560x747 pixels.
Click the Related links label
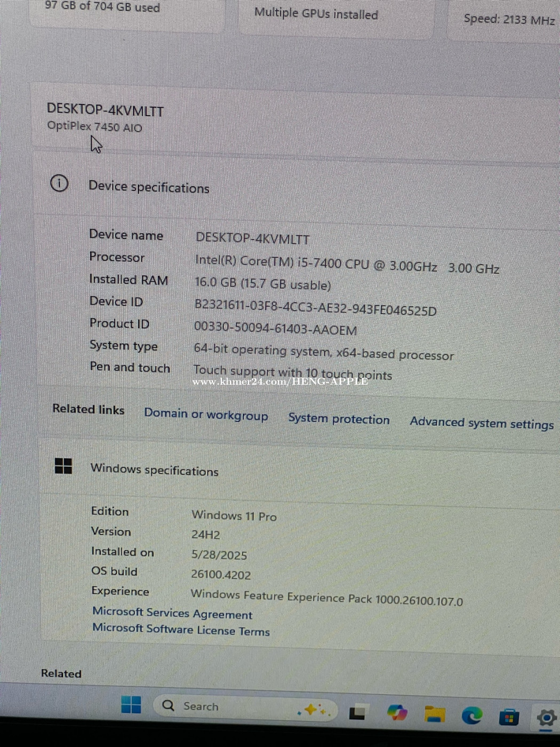pyautogui.click(x=89, y=409)
